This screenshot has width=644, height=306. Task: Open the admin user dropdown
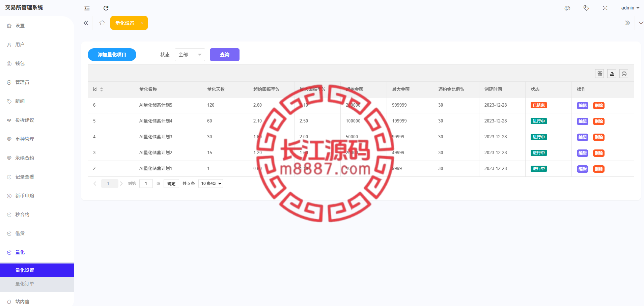tap(630, 8)
